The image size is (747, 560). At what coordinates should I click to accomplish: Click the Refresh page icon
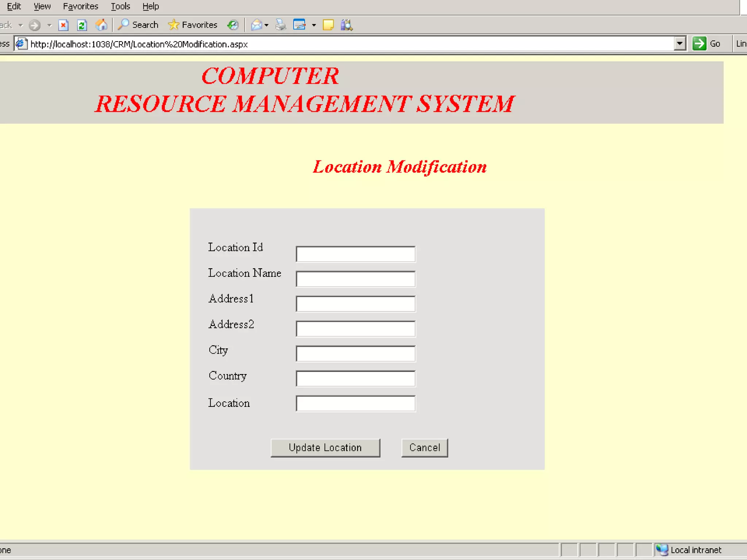point(82,25)
